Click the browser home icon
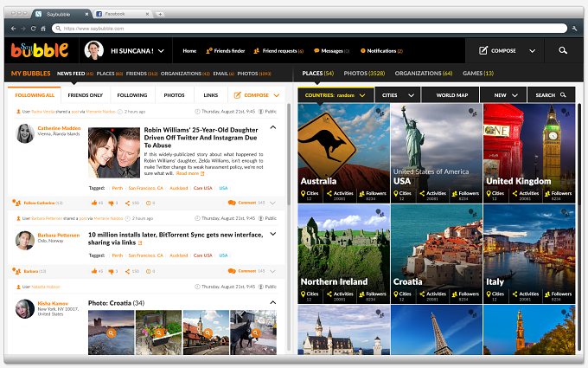This screenshot has height=368, width=588. pyautogui.click(x=43, y=29)
